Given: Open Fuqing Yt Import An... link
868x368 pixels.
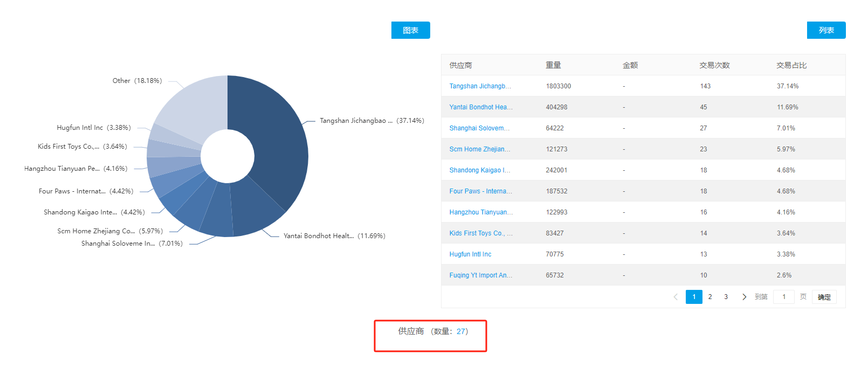Looking at the screenshot, I should (x=481, y=275).
